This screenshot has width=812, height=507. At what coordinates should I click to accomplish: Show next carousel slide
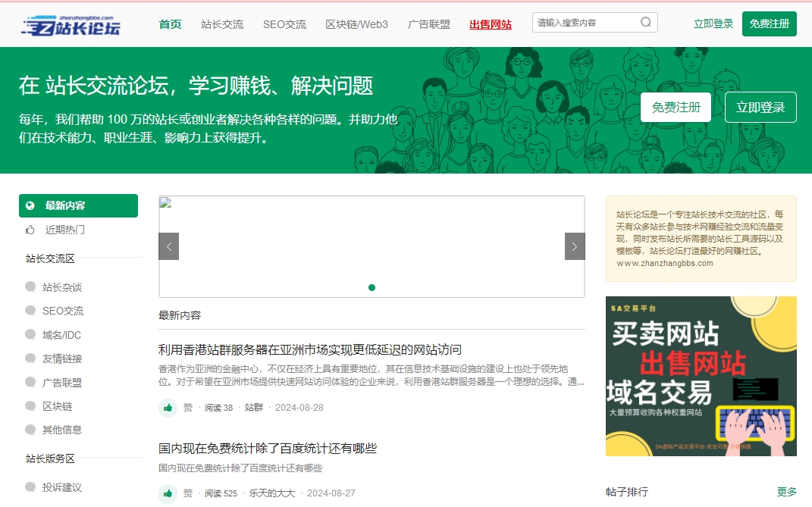coord(575,246)
